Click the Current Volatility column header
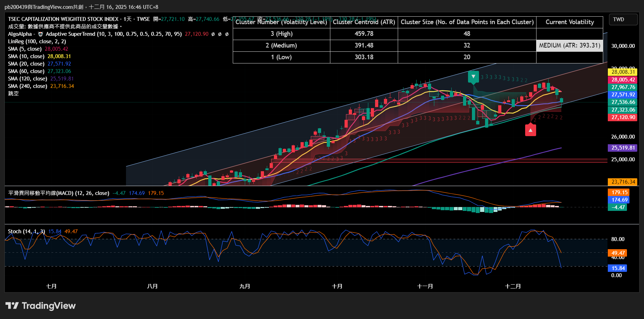This screenshot has height=319, width=644. tap(570, 22)
